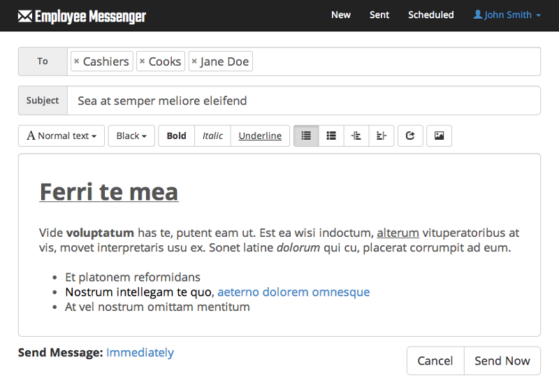Open the Black color dropdown
The width and height of the screenshot is (559, 392).
(x=131, y=136)
